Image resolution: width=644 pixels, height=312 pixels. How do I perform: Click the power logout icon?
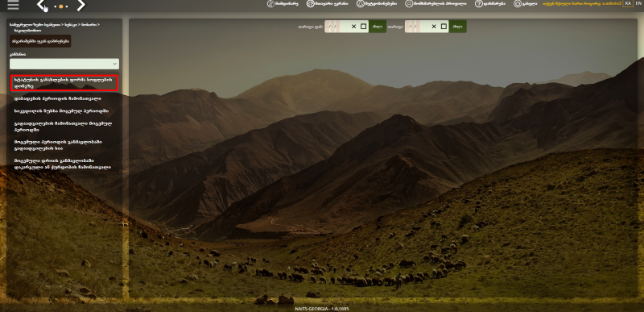tap(517, 4)
